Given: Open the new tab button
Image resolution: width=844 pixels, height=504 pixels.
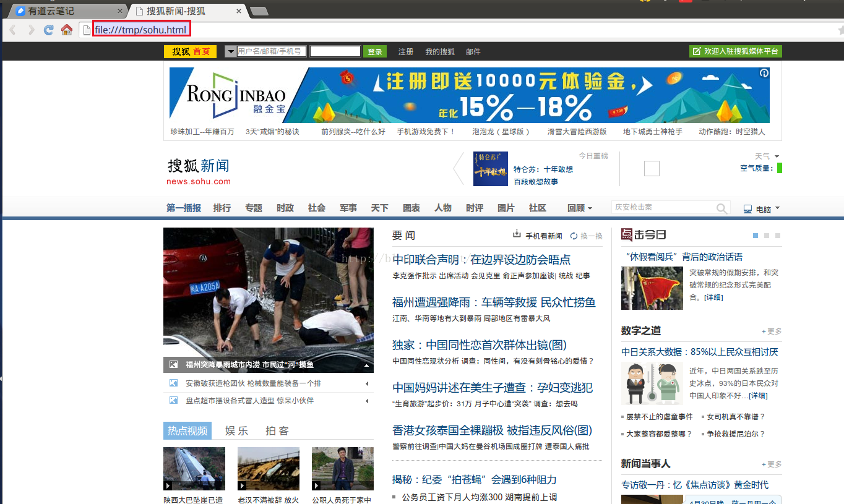Looking at the screenshot, I should 259,11.
